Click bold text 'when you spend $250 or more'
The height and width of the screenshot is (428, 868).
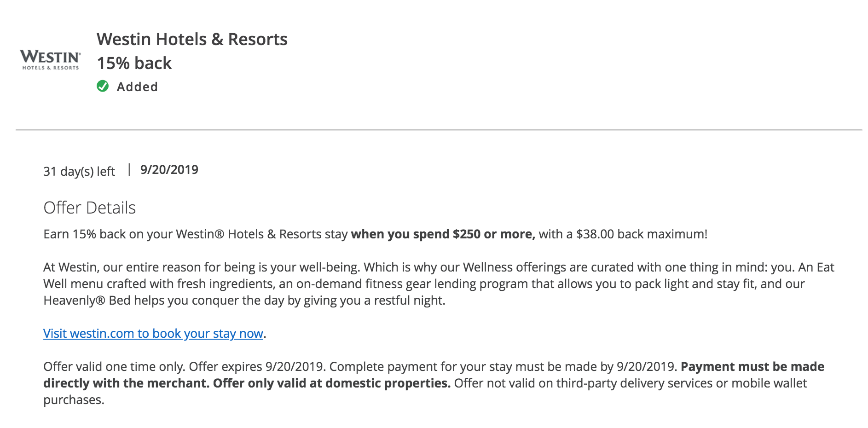pyautogui.click(x=442, y=234)
